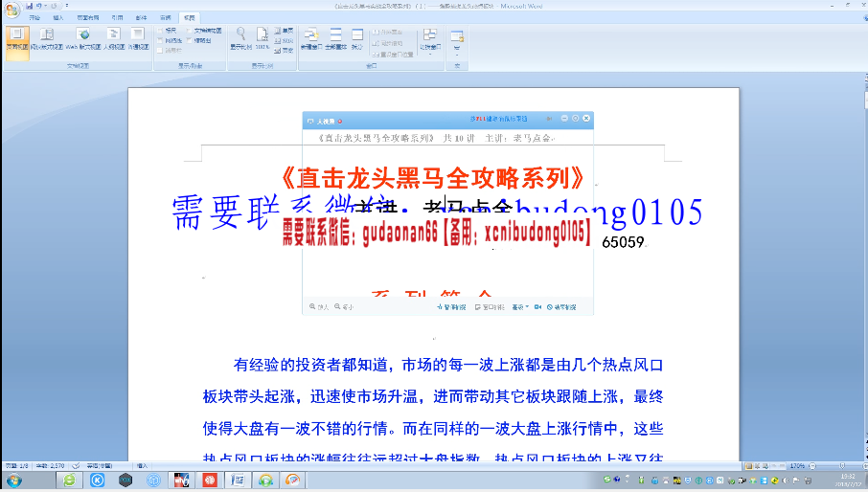This screenshot has width=868, height=492.
Task: Choose One Page (单页) zoom option
Action: (x=284, y=31)
